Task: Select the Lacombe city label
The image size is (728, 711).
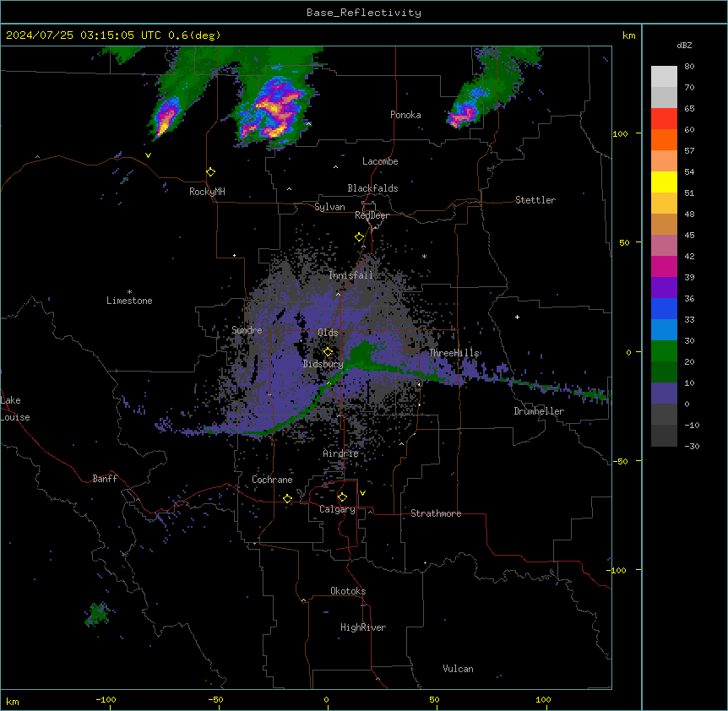Action: 380,161
